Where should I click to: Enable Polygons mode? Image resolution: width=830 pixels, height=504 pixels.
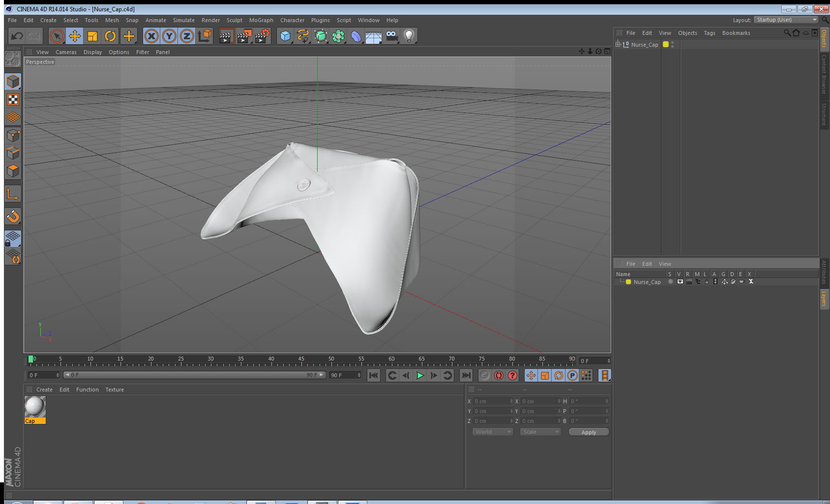[13, 171]
